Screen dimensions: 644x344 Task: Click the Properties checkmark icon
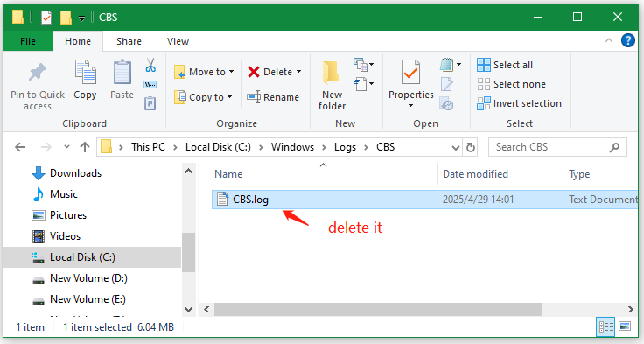pyautogui.click(x=410, y=73)
